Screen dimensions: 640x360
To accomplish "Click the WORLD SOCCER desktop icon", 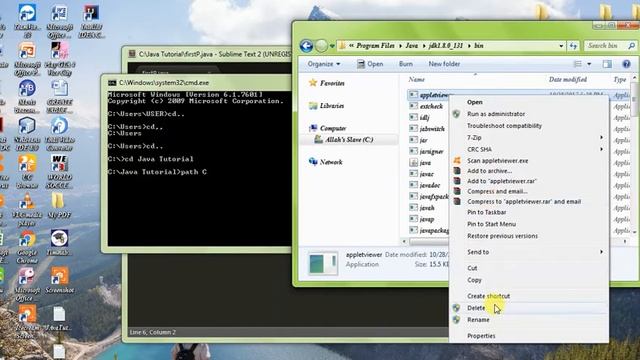I will pyautogui.click(x=59, y=171).
